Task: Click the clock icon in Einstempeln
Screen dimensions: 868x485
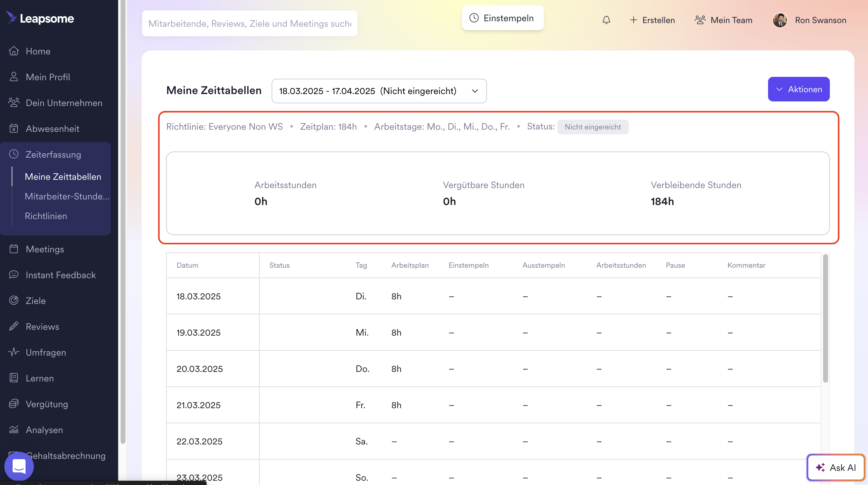Action: 474,18
